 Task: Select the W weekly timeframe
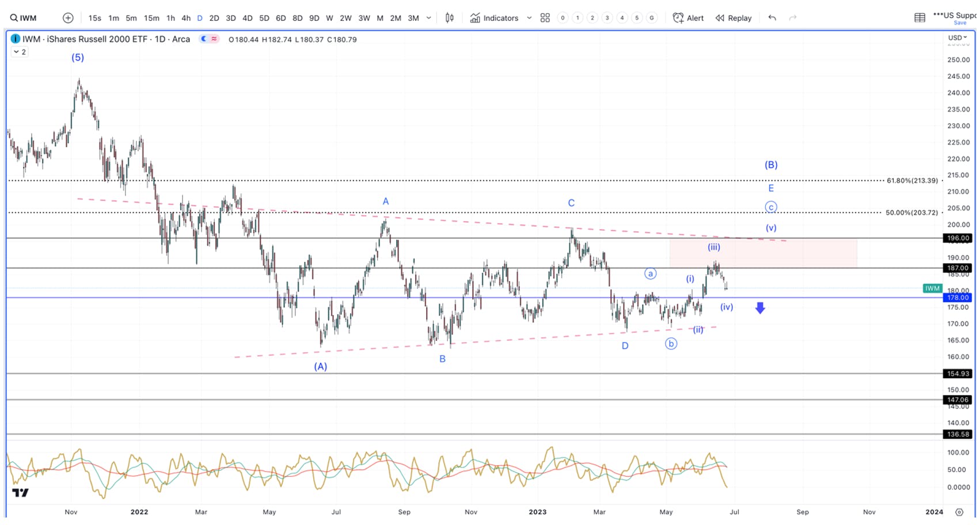[x=329, y=18]
